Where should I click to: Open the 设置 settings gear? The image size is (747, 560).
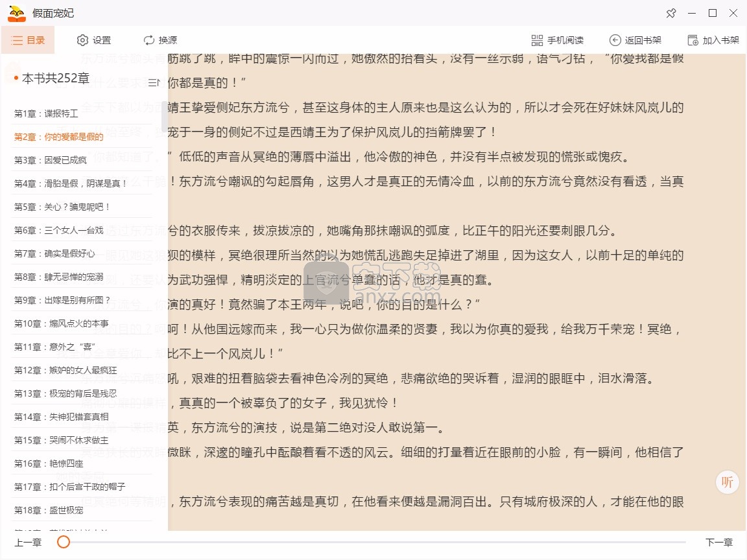point(94,40)
